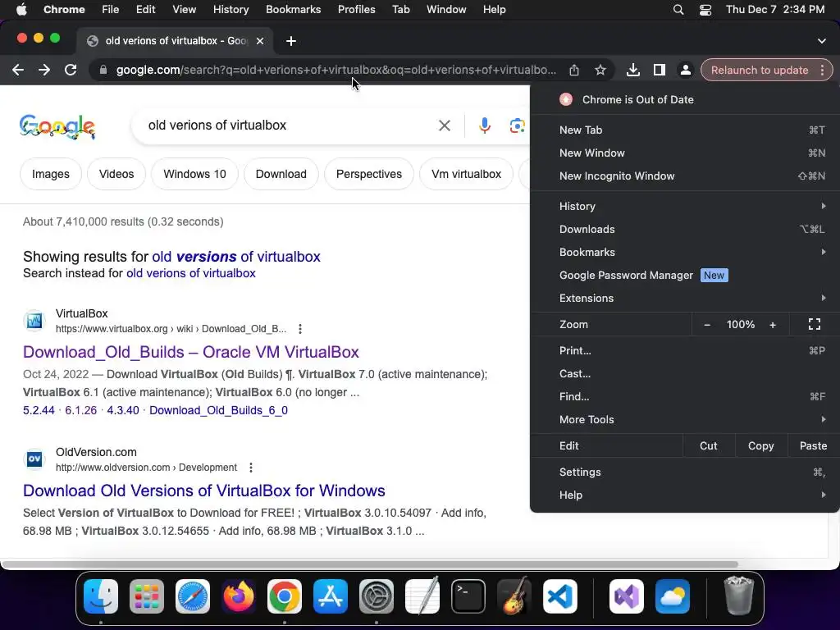Open the tab search chevron
This screenshot has width=840, height=630.
821,41
